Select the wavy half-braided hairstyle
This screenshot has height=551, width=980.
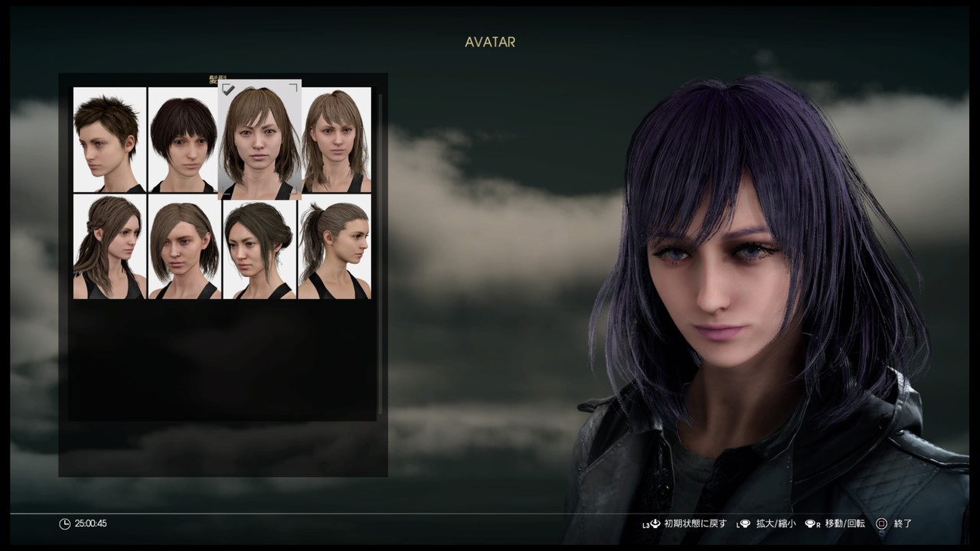109,247
